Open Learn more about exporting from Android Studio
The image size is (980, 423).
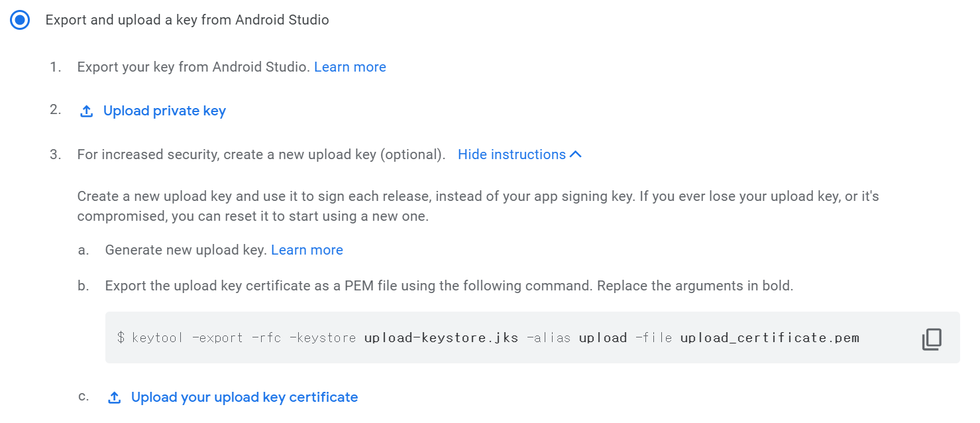350,67
